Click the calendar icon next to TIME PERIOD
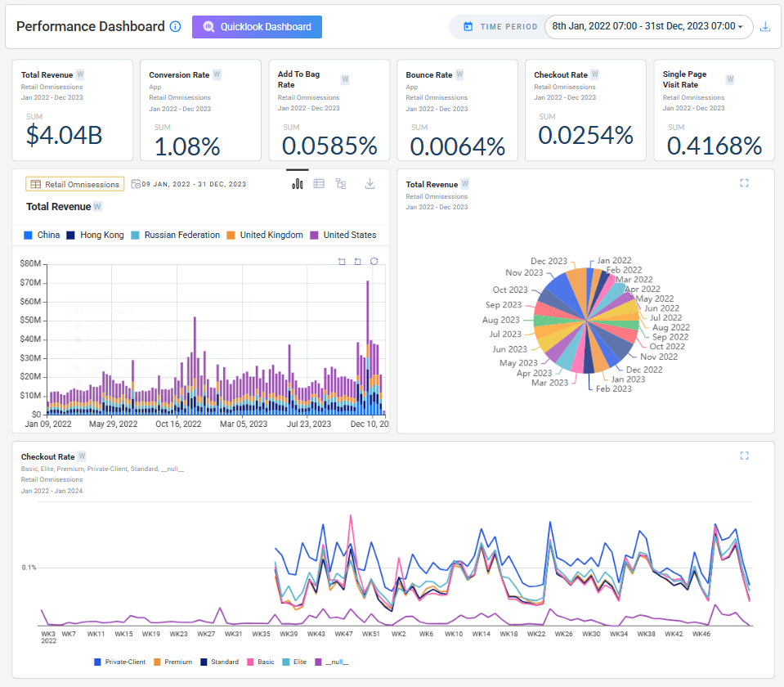The width and height of the screenshot is (784, 687). point(468,26)
